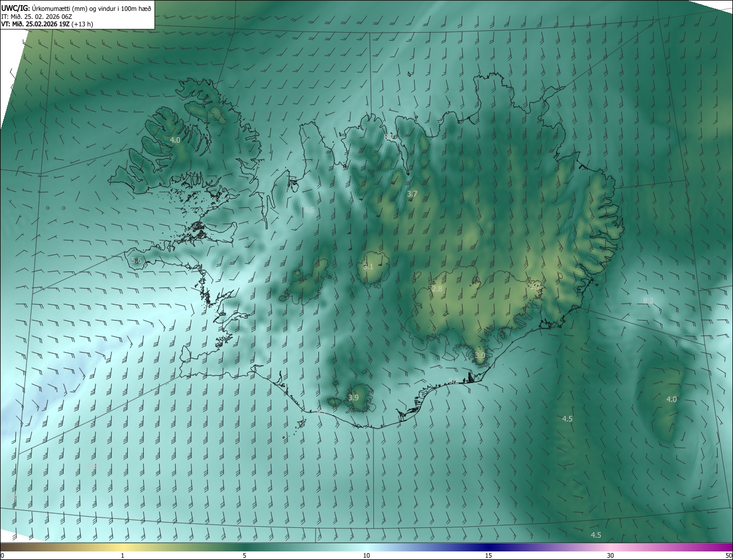Click the 5 tick on the color scale

click(245, 555)
